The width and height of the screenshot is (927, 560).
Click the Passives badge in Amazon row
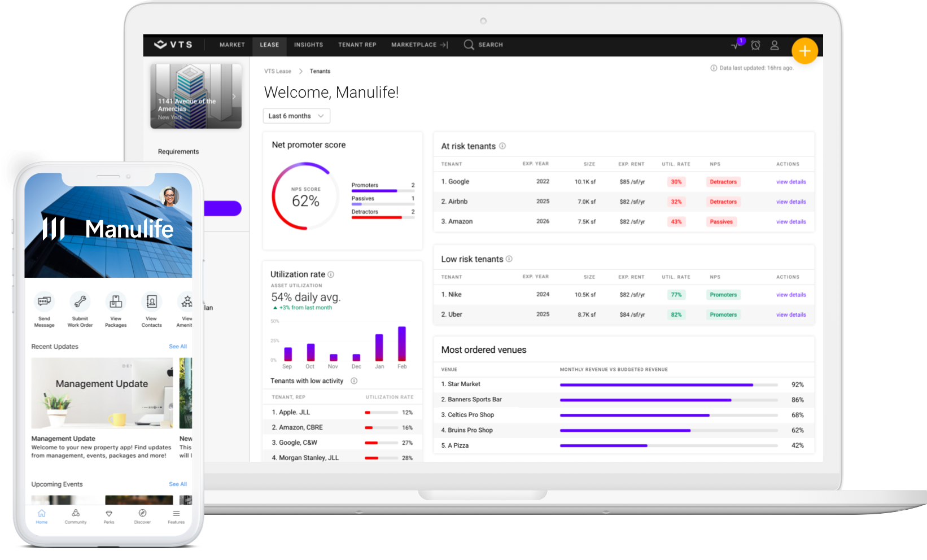[x=721, y=222]
